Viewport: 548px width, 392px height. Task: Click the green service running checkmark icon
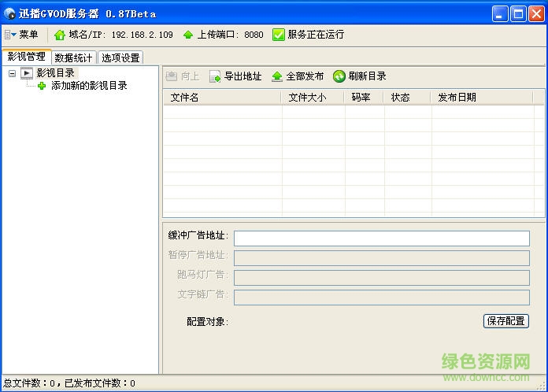[278, 35]
